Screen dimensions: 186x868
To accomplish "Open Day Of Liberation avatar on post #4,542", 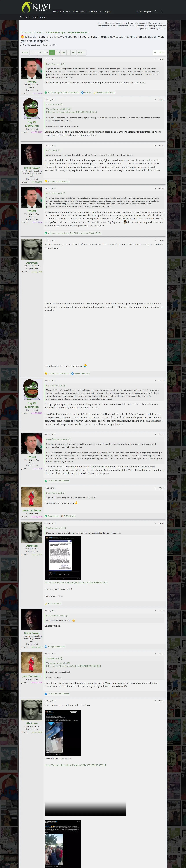I will coord(32,109).
